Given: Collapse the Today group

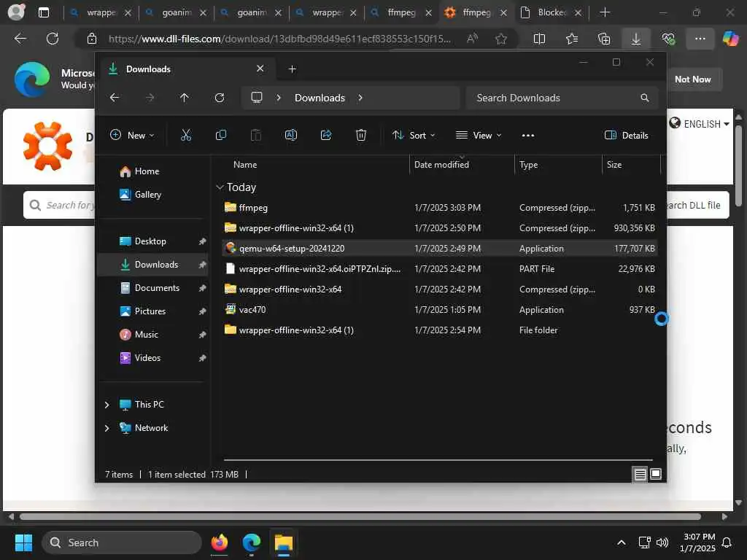Looking at the screenshot, I should 220,187.
